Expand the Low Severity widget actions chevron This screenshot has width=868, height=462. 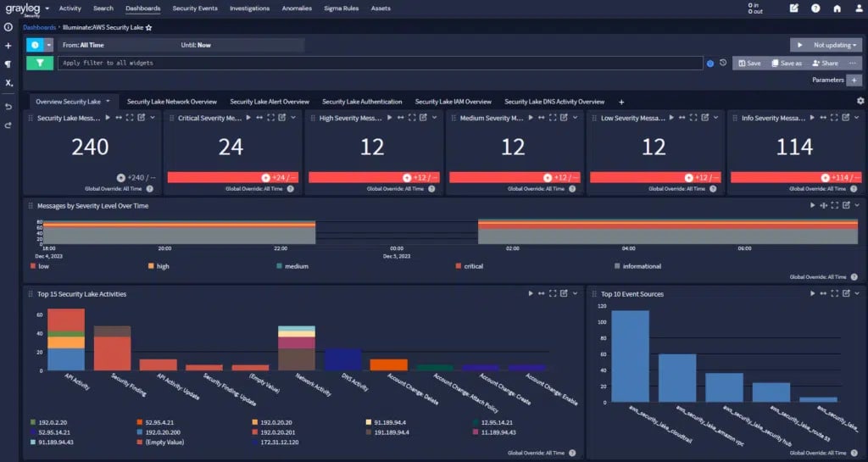[715, 117]
